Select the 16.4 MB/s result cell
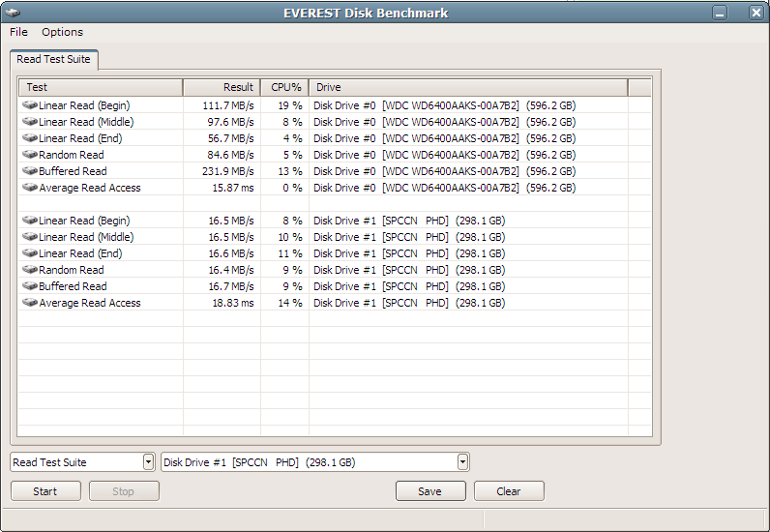This screenshot has height=532, width=770. click(231, 270)
